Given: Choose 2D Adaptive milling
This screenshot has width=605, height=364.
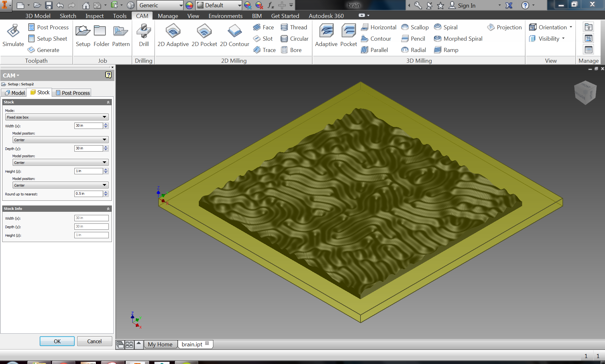Looking at the screenshot, I should [173, 36].
